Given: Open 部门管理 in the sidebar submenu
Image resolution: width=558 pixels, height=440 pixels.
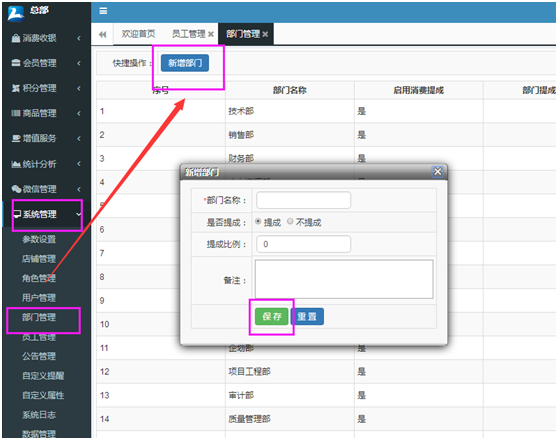Looking at the screenshot, I should [x=39, y=317].
